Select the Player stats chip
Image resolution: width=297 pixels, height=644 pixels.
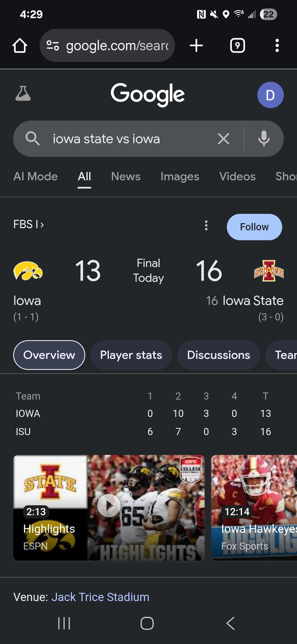(x=131, y=355)
